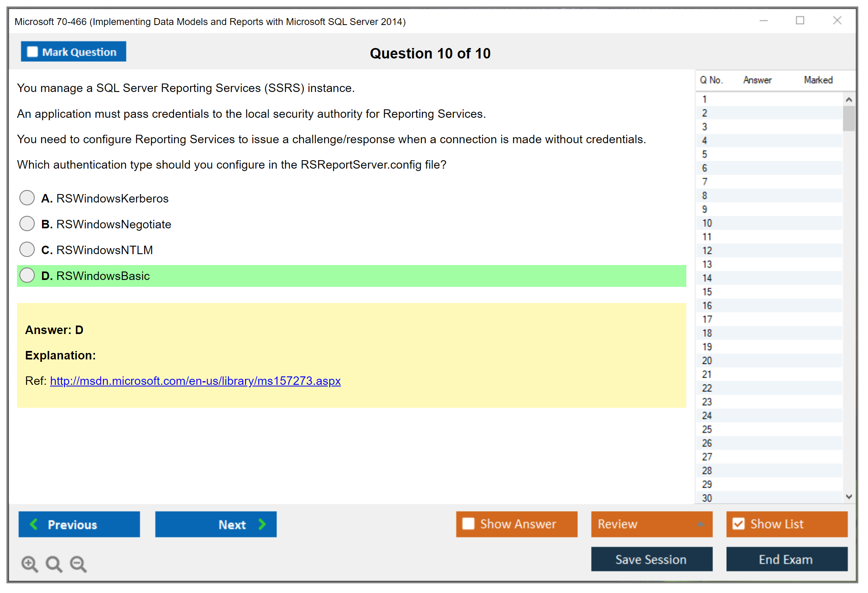The width and height of the screenshot is (868, 593).
Task: Enable the Show Answer checkbox
Action: [468, 524]
